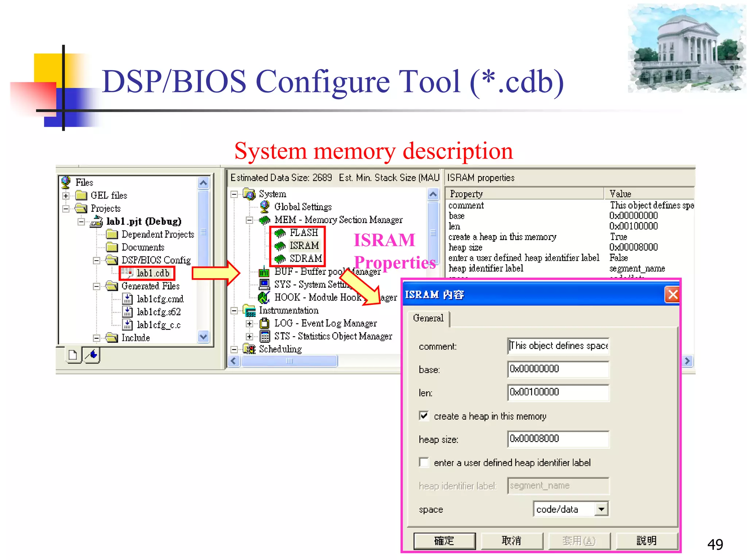
Task: Expand the GEL files node
Action: coord(66,196)
